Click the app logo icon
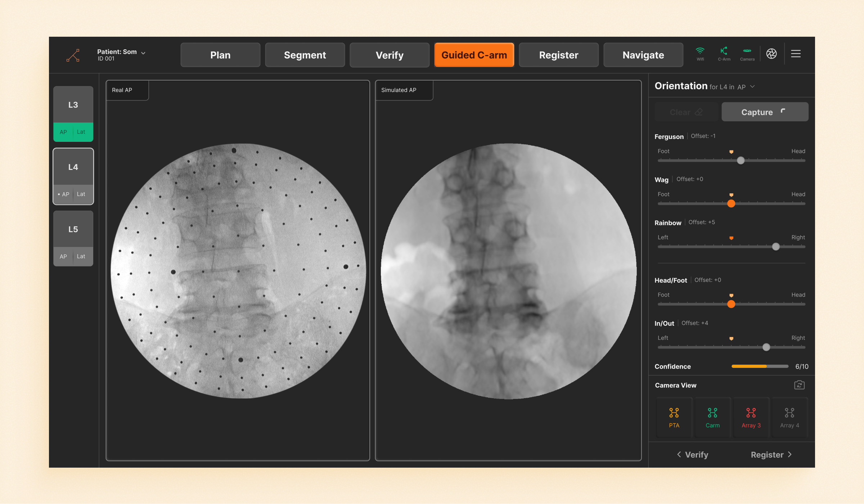Image resolution: width=864 pixels, height=504 pixels. 73,55
